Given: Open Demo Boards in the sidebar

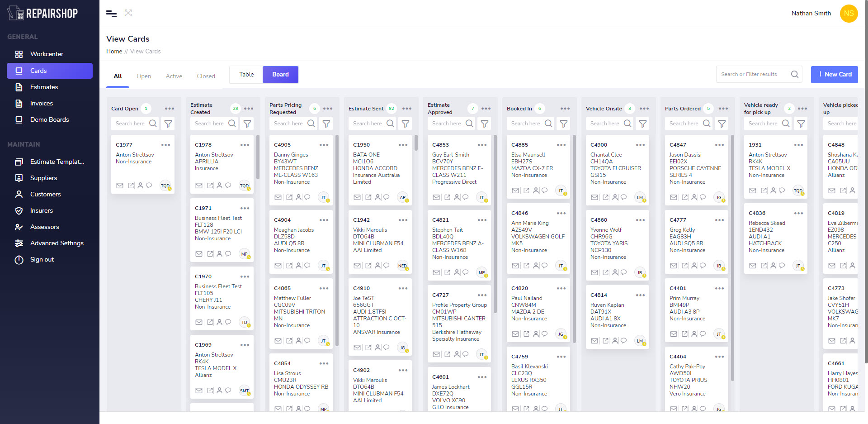Looking at the screenshot, I should [50, 119].
